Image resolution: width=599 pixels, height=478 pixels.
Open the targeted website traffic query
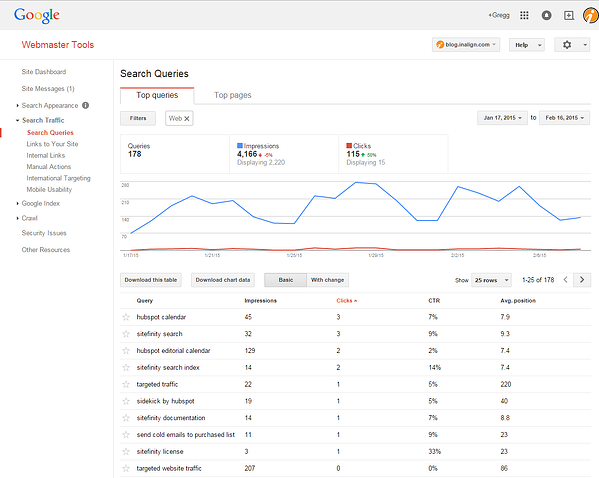click(x=169, y=468)
